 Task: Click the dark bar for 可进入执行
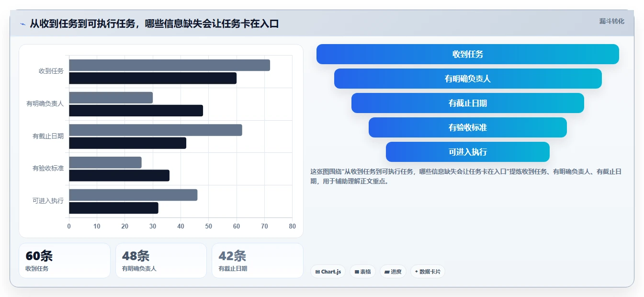113,208
